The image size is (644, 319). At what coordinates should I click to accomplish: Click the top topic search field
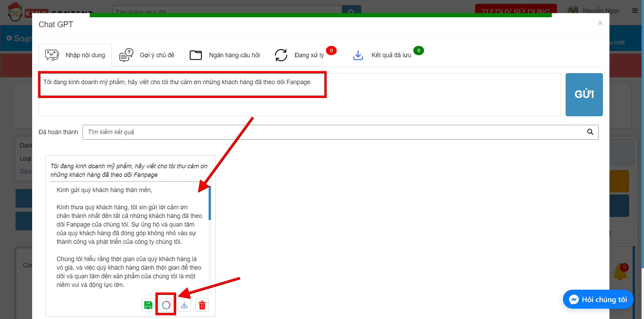point(227,11)
